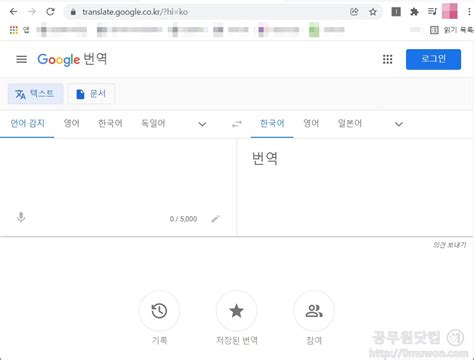Go back with the browser back arrow
The image size is (474, 360).
[14, 12]
